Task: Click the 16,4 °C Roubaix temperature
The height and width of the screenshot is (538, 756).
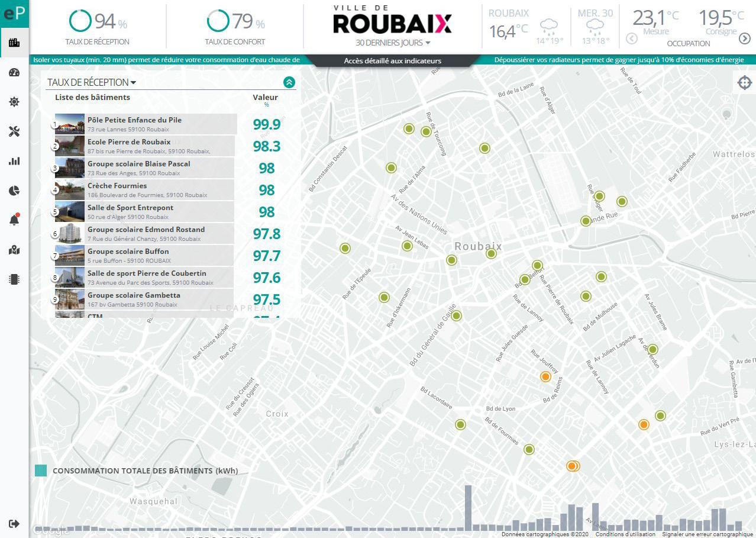Action: click(x=509, y=31)
